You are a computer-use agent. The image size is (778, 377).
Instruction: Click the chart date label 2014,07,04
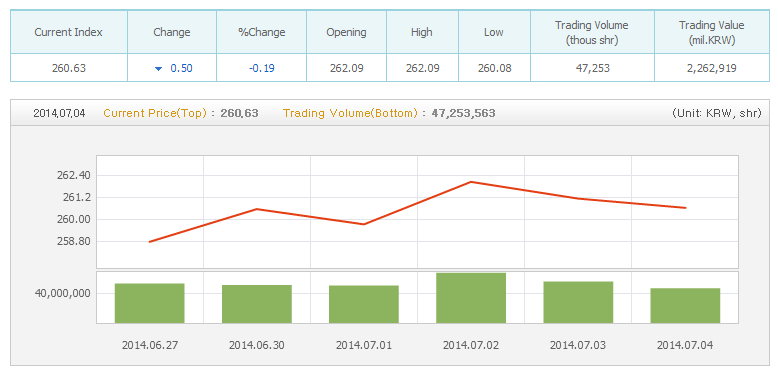(x=59, y=113)
